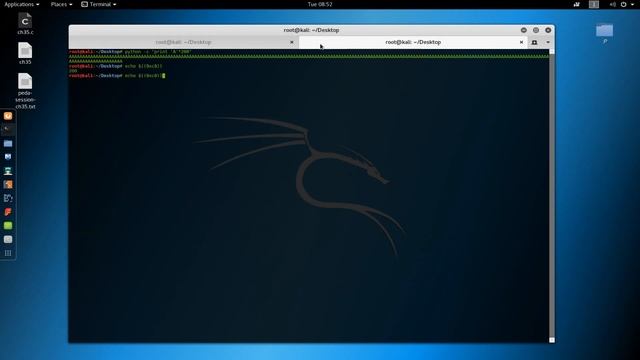
Task: Click the terminal vertical scrollbar
Action: coord(552,196)
